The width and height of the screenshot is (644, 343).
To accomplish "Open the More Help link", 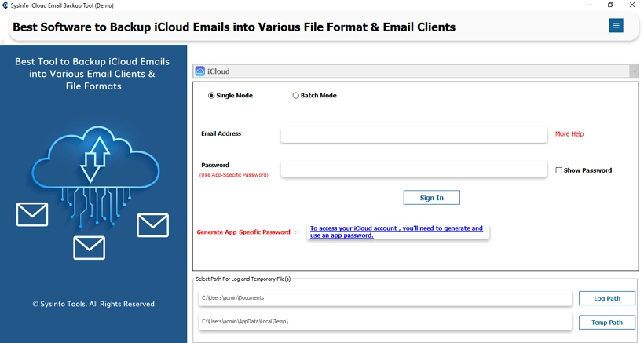I will [569, 133].
